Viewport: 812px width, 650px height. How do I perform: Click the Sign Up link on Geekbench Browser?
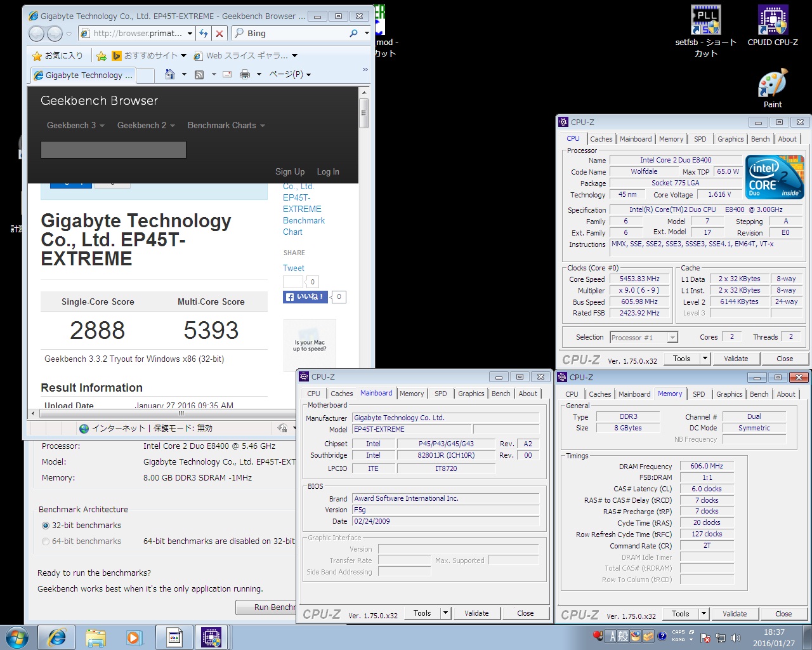pos(290,171)
